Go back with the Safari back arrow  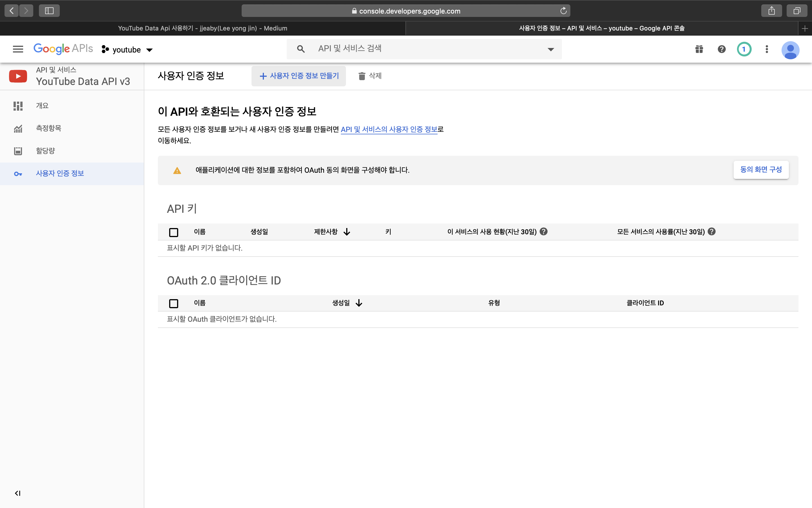point(12,11)
